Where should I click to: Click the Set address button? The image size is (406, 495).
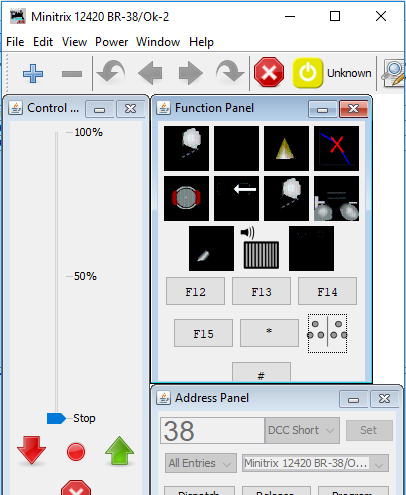[369, 430]
